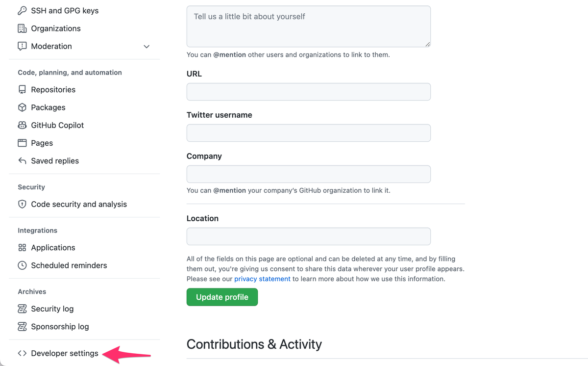Click the Pages browser icon

pyautogui.click(x=22, y=143)
